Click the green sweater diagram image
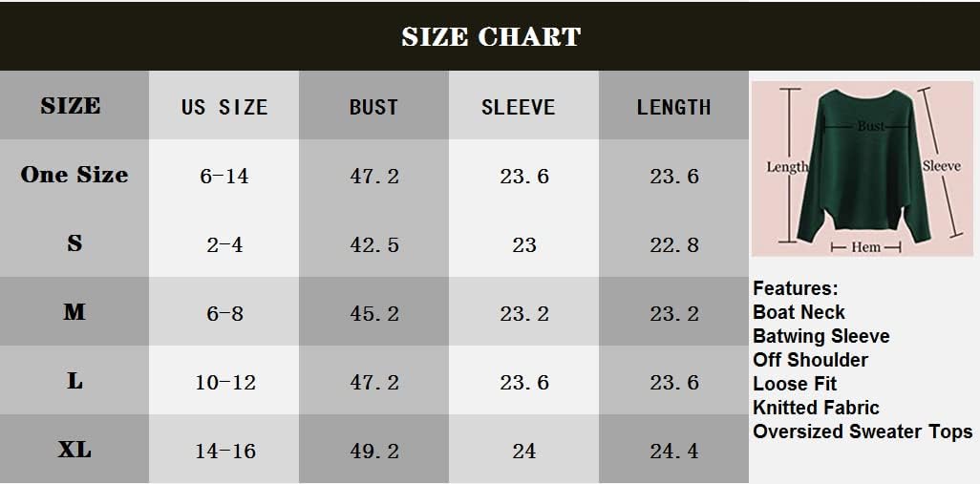Image resolution: width=980 pixels, height=484 pixels. [x=863, y=169]
